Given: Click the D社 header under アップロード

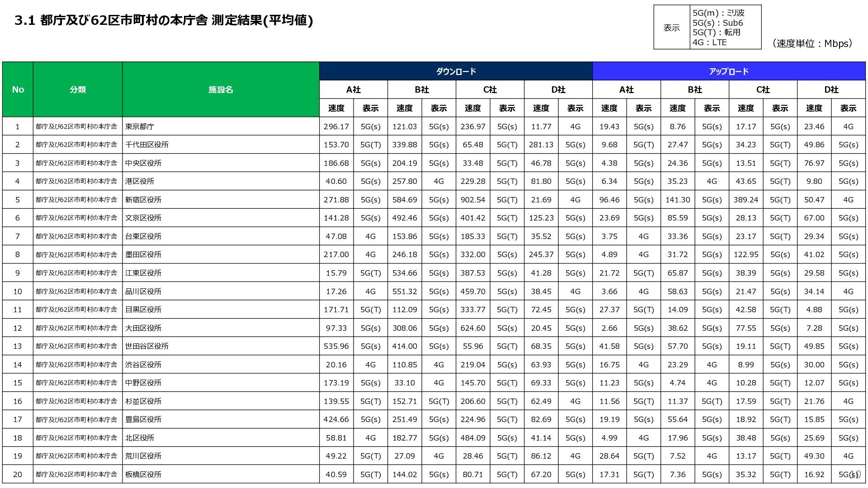Looking at the screenshot, I should pos(831,89).
